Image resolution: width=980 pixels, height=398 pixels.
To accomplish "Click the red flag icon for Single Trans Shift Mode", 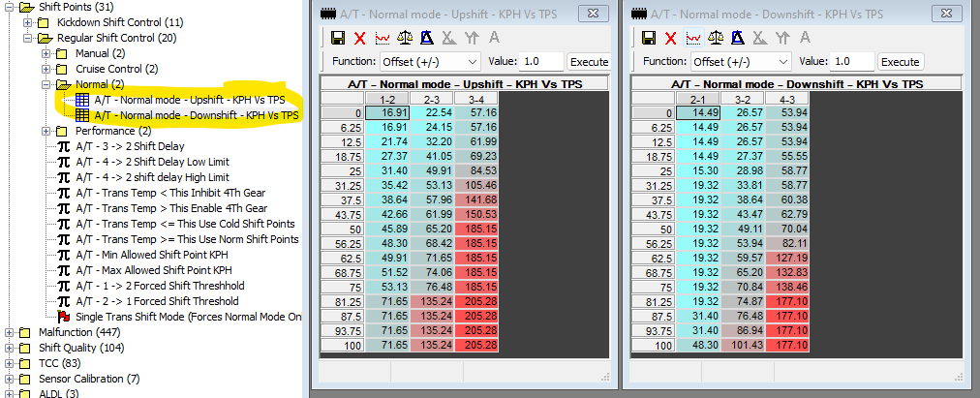I will (x=63, y=317).
